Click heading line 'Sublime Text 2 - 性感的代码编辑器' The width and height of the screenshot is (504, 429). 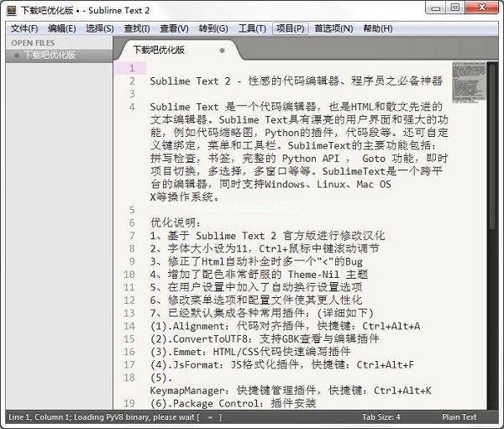point(297,81)
